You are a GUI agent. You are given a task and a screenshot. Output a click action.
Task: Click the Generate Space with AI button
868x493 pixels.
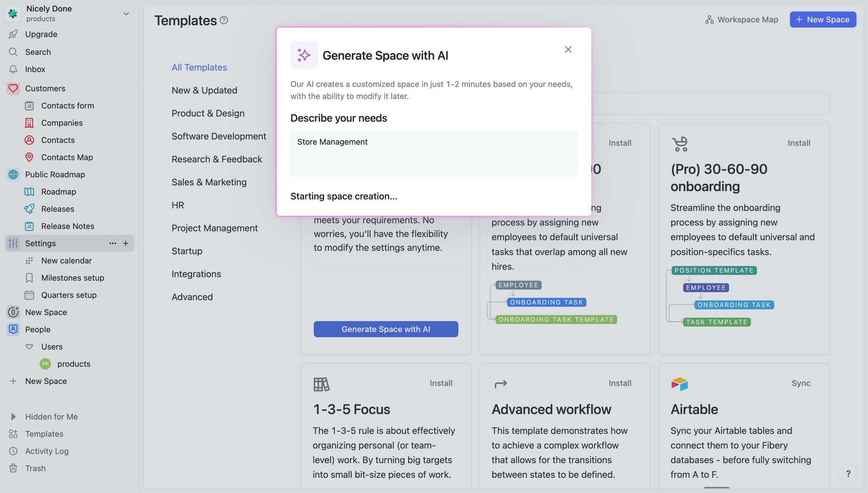pyautogui.click(x=385, y=329)
